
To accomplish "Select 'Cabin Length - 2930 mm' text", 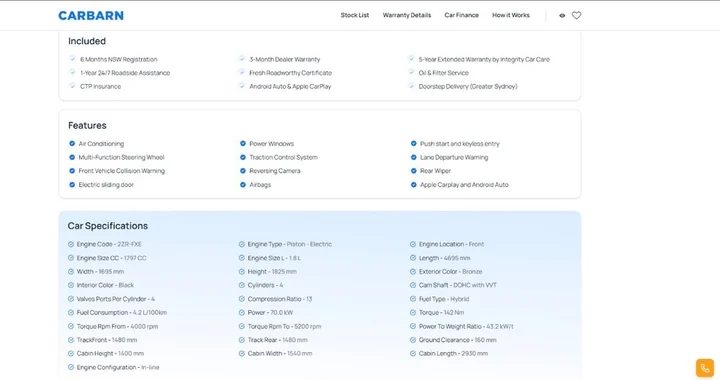I will [453, 353].
